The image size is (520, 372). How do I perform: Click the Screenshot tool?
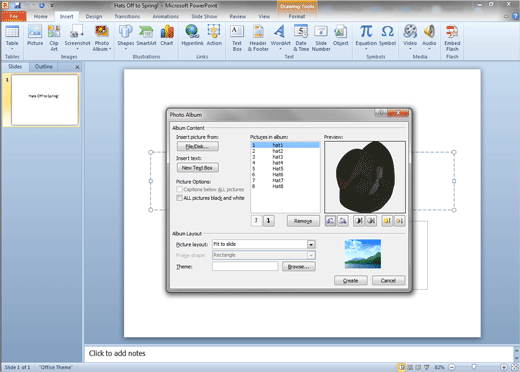coord(77,38)
